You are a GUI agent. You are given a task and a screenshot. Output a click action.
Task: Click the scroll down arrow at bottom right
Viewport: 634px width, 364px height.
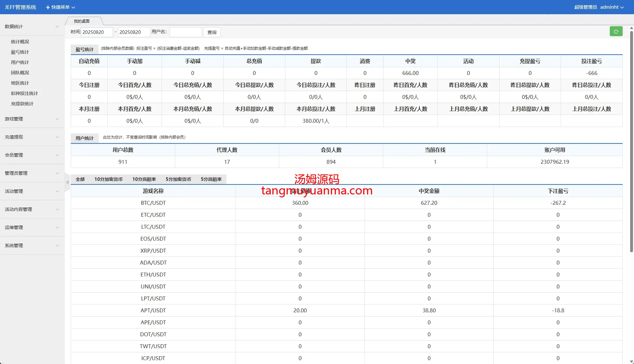[x=631, y=361]
